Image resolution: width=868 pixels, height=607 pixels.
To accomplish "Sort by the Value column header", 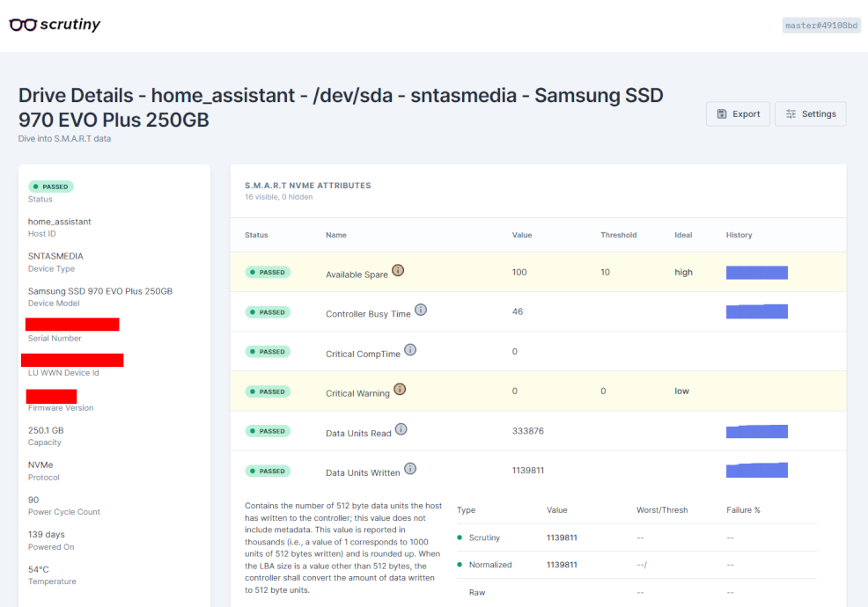I will pos(522,235).
